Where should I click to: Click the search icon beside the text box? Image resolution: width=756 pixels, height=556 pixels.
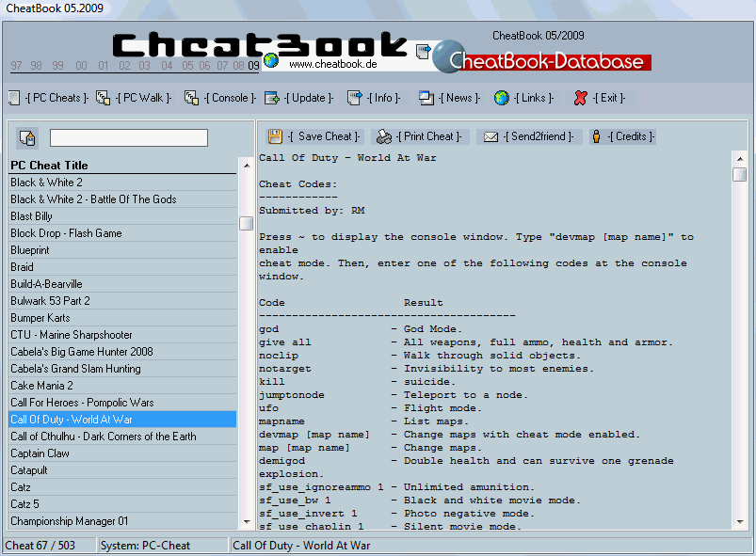tap(27, 137)
